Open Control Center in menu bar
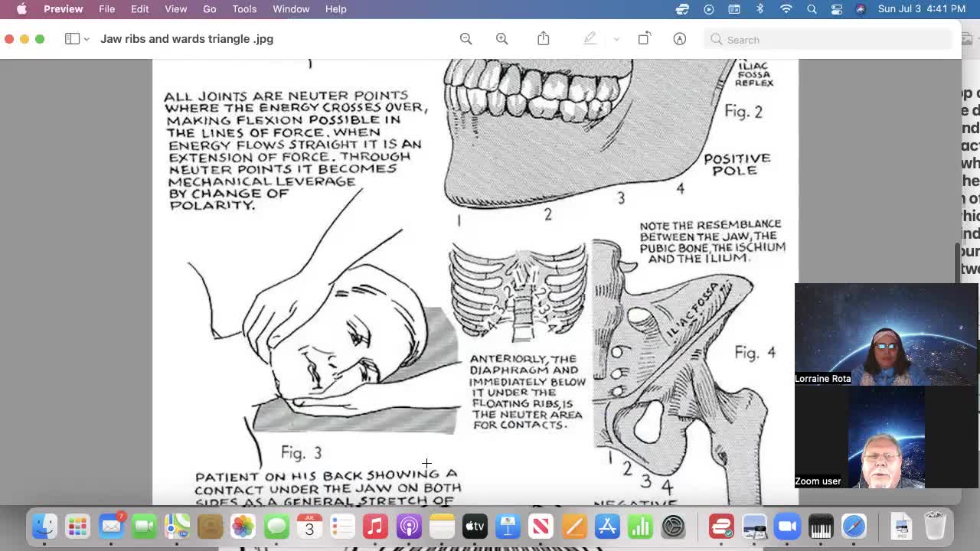 (x=837, y=9)
